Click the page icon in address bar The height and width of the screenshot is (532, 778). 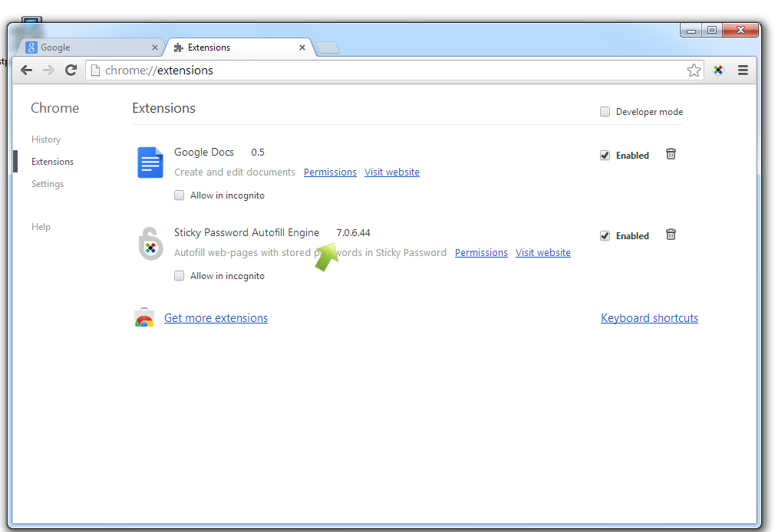point(95,71)
